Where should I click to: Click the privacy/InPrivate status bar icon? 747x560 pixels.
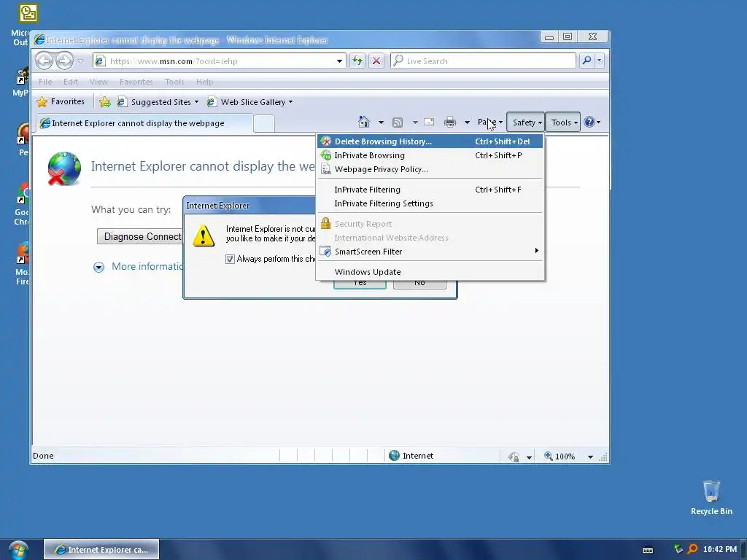pos(514,456)
